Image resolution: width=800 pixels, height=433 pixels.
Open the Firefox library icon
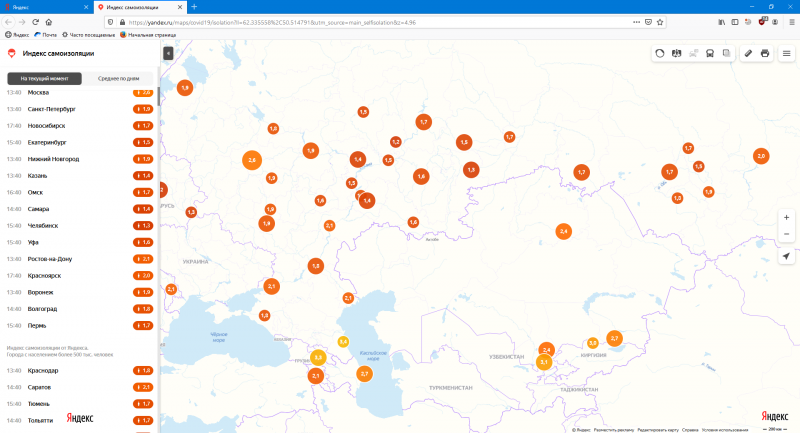pyautogui.click(x=721, y=22)
